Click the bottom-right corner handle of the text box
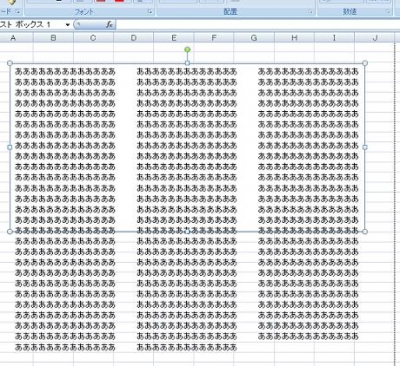This screenshot has height=366, width=400. click(365, 231)
